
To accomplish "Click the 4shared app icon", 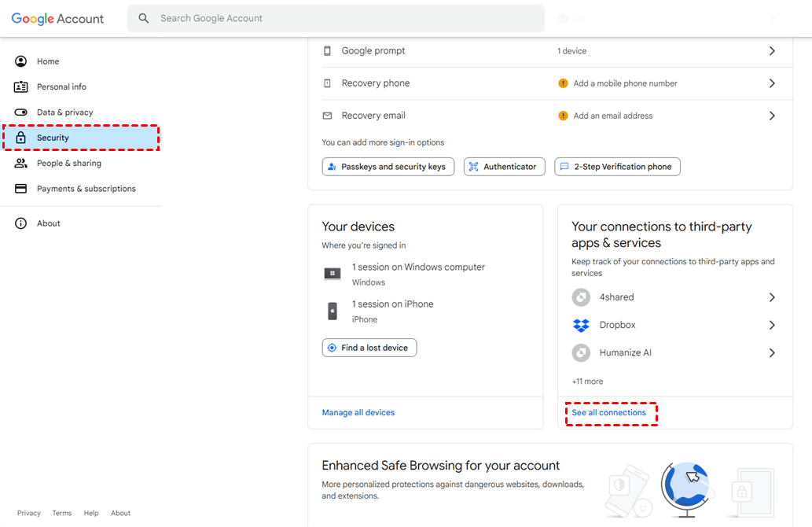I will click(581, 297).
